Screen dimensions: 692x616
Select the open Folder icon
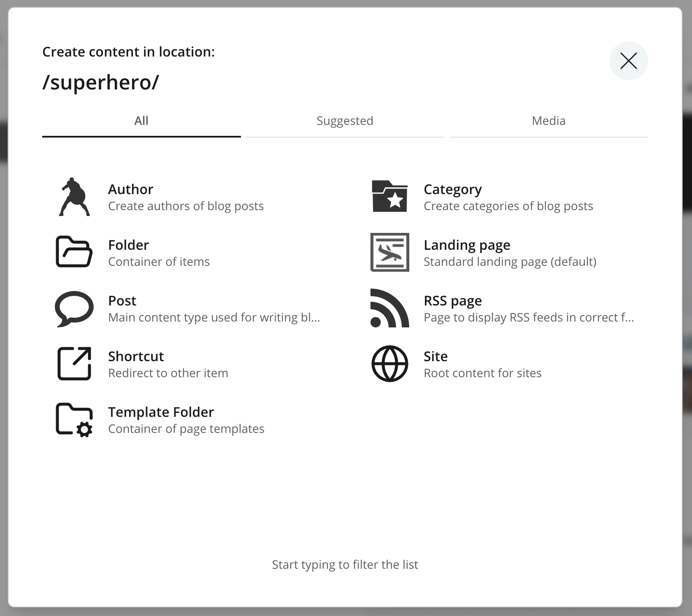(74, 252)
